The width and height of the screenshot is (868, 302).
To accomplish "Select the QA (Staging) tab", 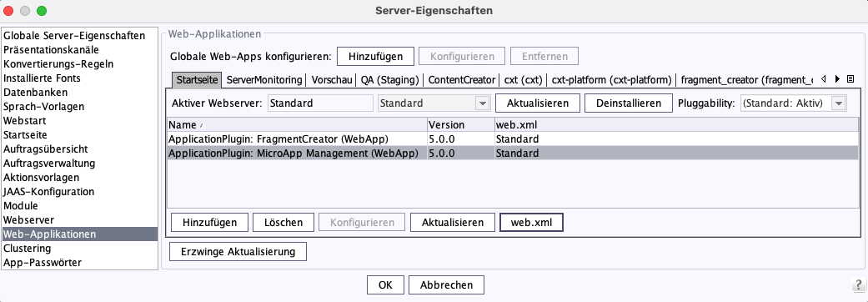I will pyautogui.click(x=389, y=80).
